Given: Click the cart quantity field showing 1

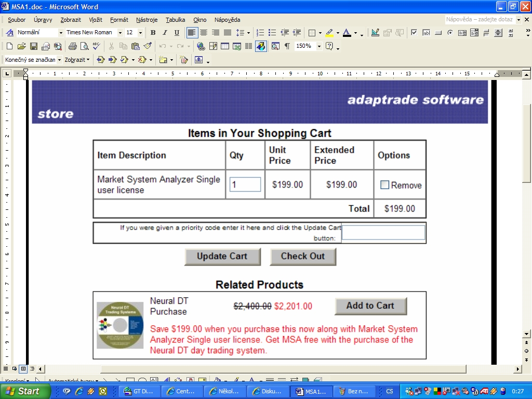Looking at the screenshot, I should pos(245,184).
